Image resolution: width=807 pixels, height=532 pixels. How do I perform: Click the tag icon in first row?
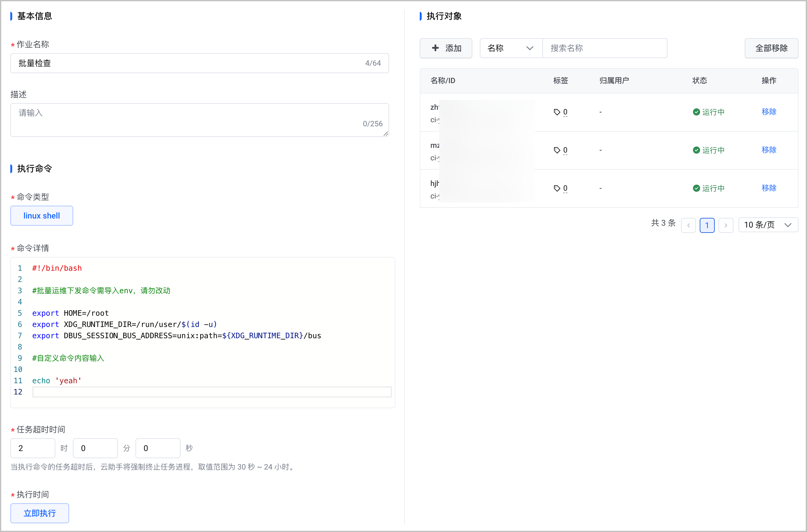557,112
